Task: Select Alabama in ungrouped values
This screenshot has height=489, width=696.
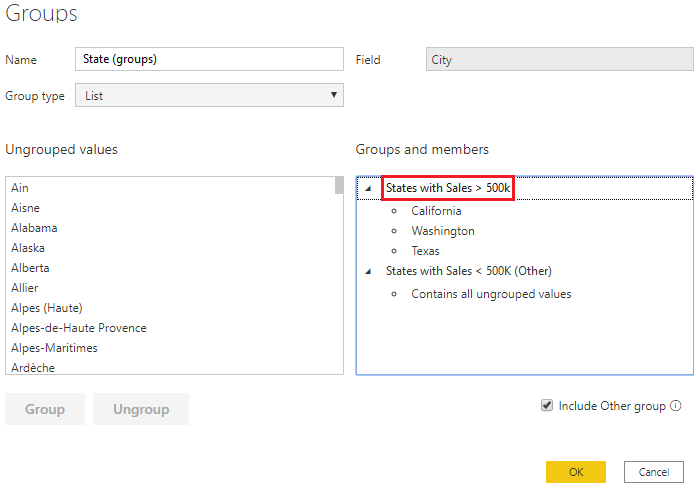Action: coord(34,228)
